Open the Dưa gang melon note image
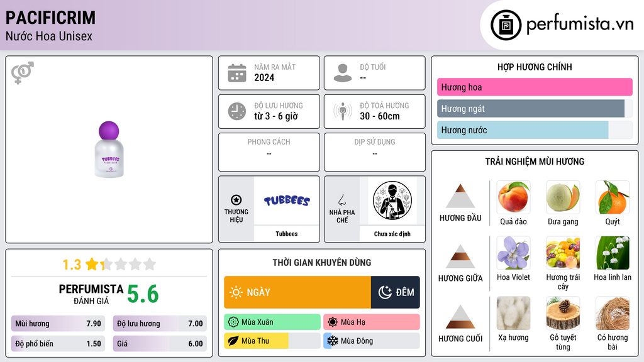Image resolution: width=644 pixels, height=362 pixels. tap(563, 197)
